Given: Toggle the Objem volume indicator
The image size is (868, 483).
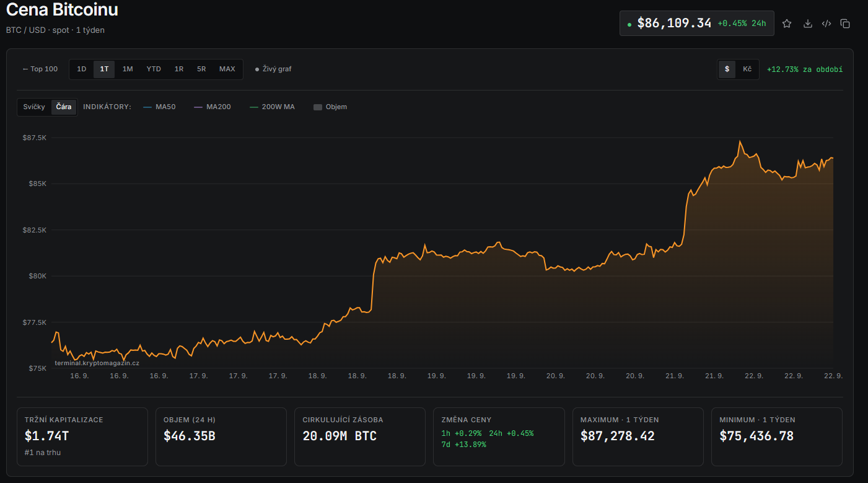Looking at the screenshot, I should [330, 107].
